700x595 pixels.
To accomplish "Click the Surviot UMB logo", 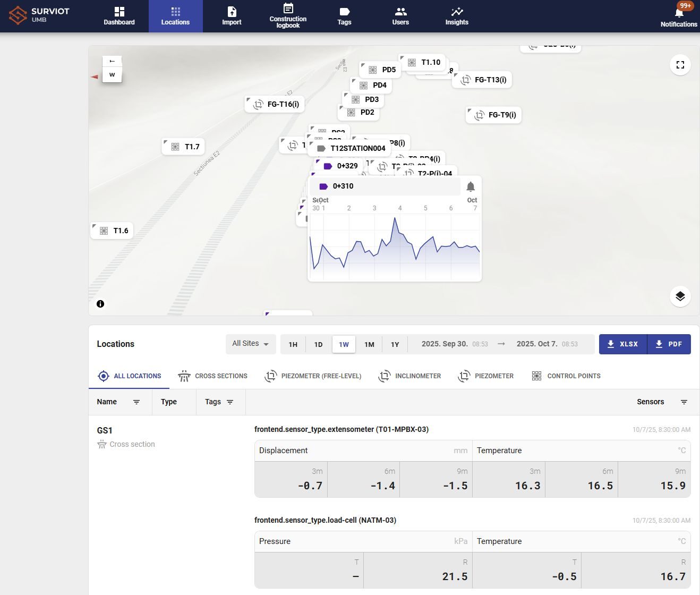I will tap(39, 15).
